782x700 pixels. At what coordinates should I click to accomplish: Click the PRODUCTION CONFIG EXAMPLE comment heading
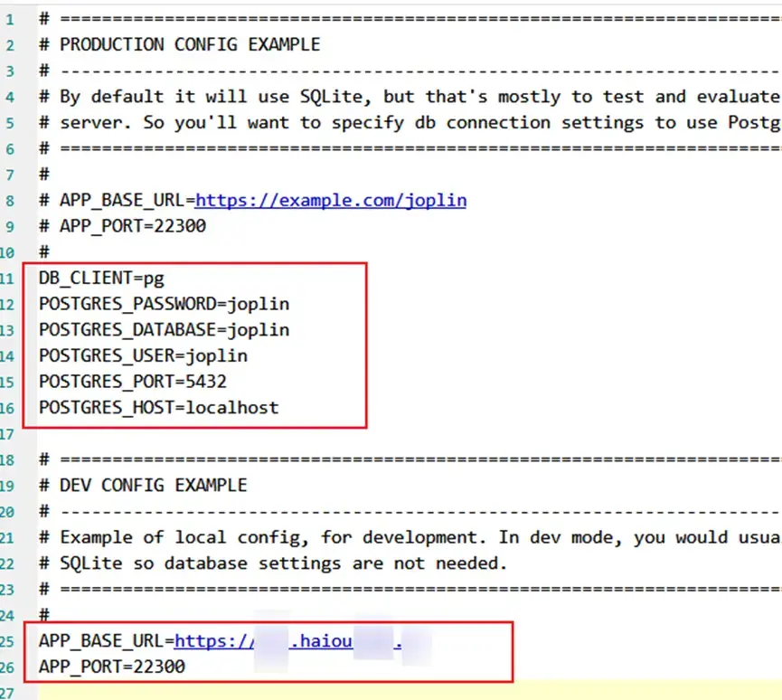189,44
